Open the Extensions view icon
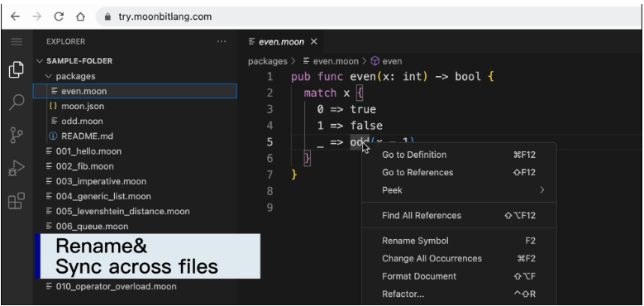This screenshot has width=644, height=306. click(x=17, y=201)
